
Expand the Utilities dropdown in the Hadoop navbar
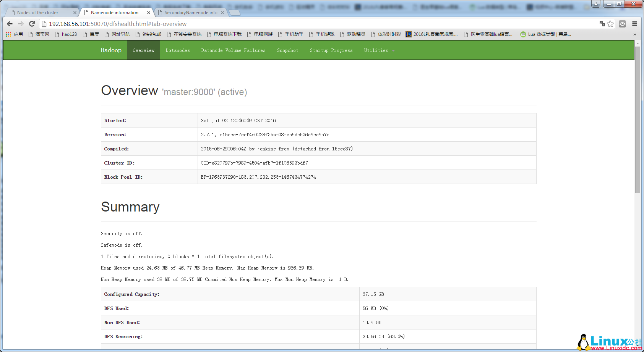tap(378, 50)
